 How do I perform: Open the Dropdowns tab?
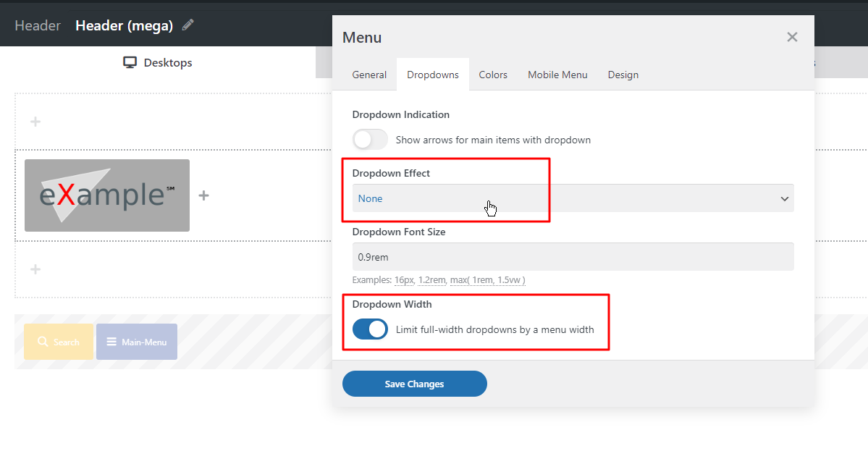pos(433,75)
